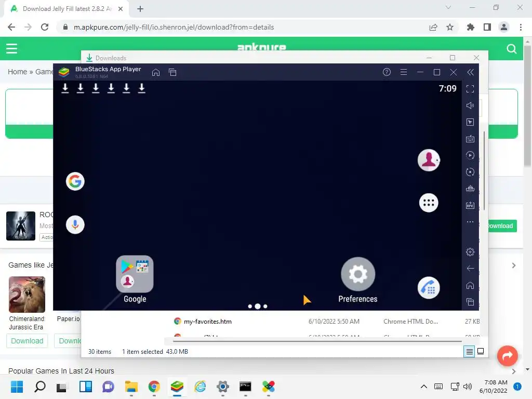
Task: Tap the first download notification arrow
Action: pos(65,88)
